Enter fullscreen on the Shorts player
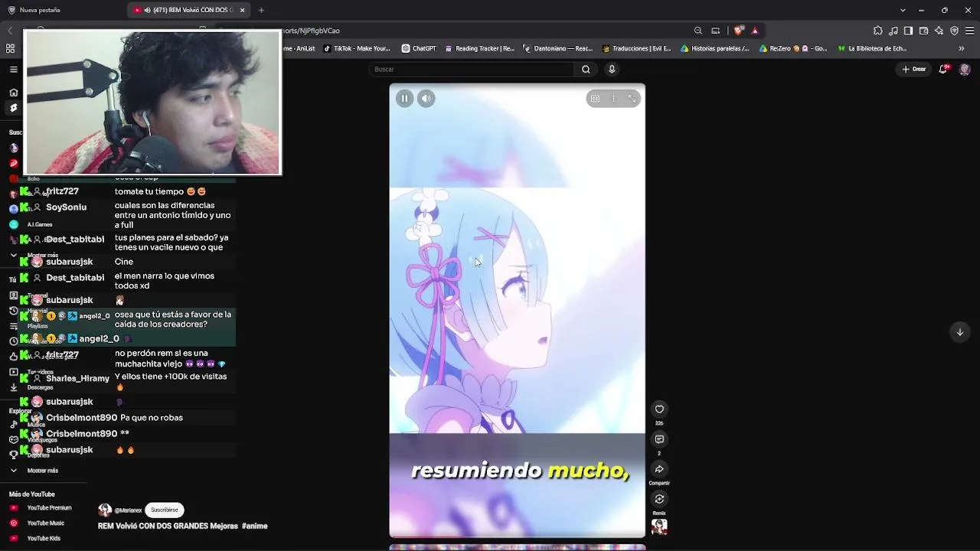Image resolution: width=980 pixels, height=551 pixels. 632,99
